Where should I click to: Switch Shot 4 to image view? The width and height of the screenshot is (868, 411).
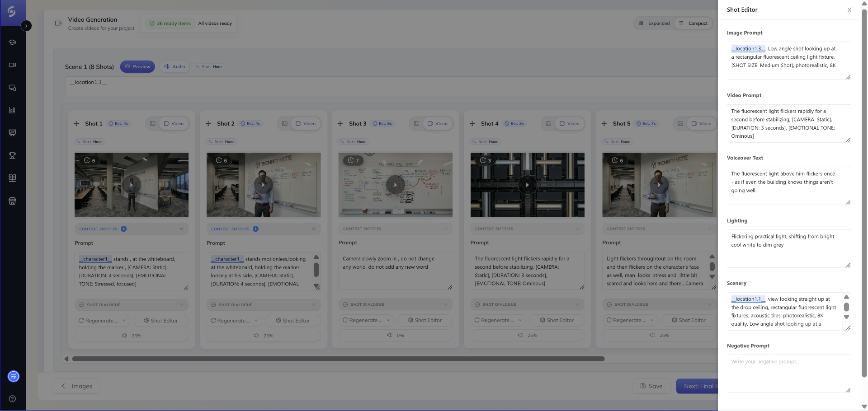(x=548, y=124)
